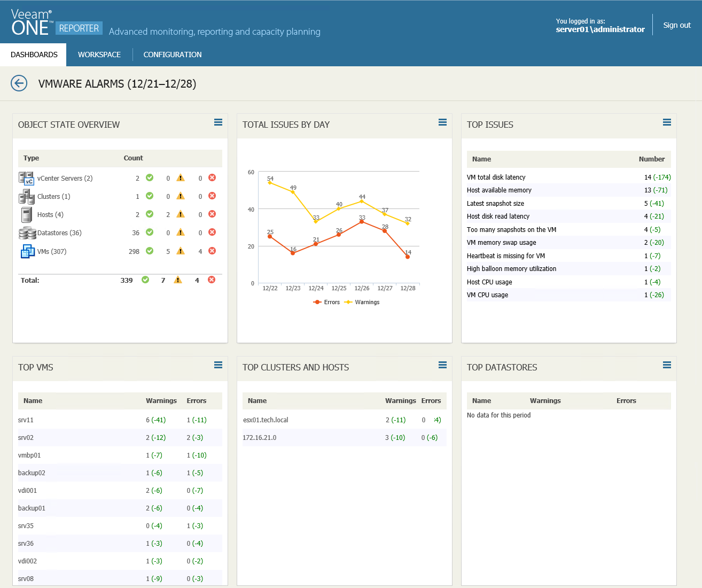The image size is (702, 588).
Task: Click the Datastores disk stack icon
Action: click(27, 233)
